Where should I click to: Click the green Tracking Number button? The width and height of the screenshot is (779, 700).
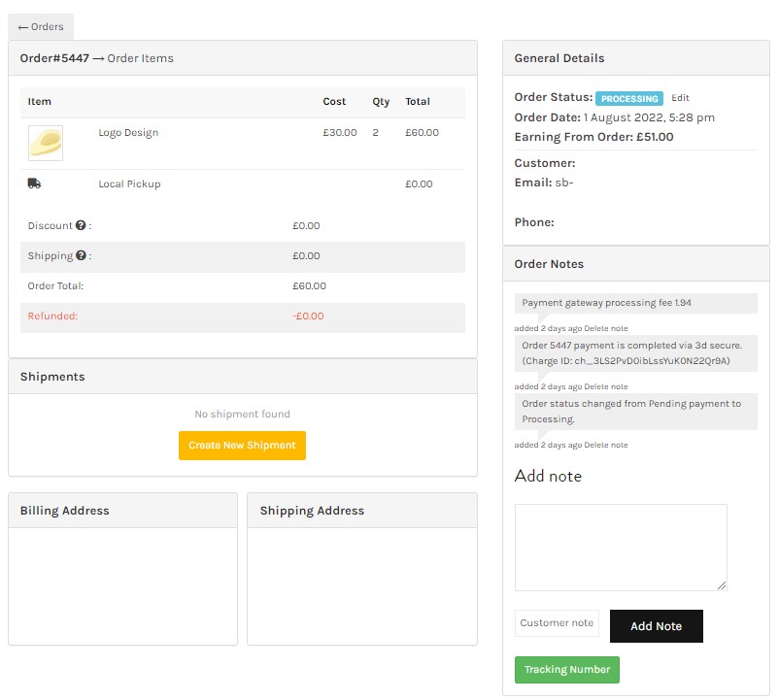pos(566,670)
